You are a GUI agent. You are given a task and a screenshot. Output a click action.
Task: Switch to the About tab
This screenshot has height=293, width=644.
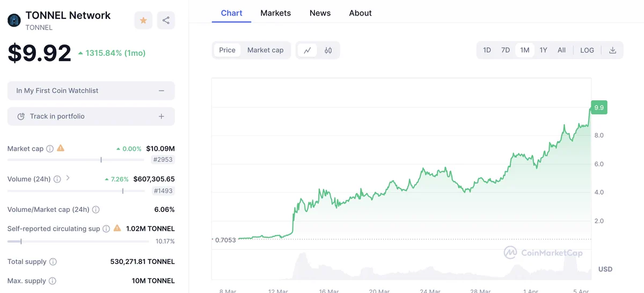click(360, 13)
